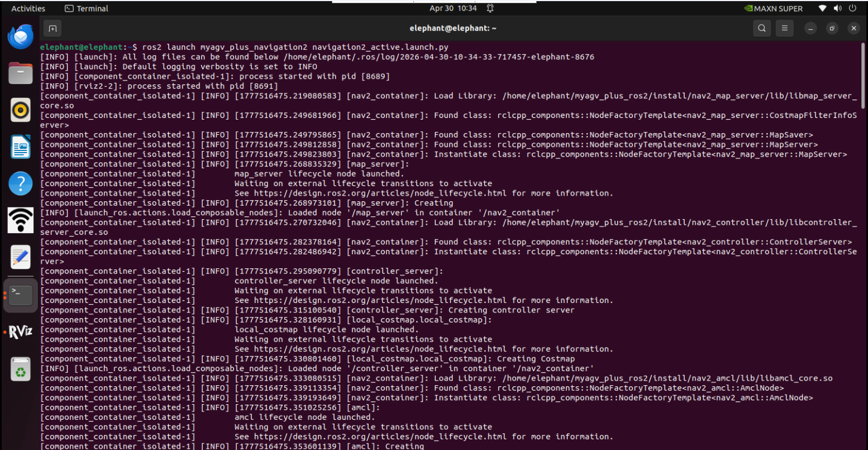Click 'Creating Costmap' log text

(x=536, y=359)
